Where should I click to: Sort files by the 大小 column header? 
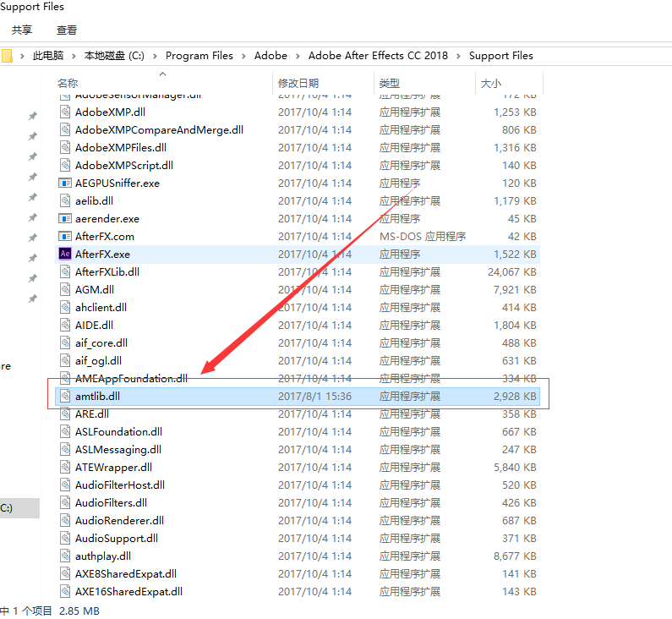(x=491, y=83)
